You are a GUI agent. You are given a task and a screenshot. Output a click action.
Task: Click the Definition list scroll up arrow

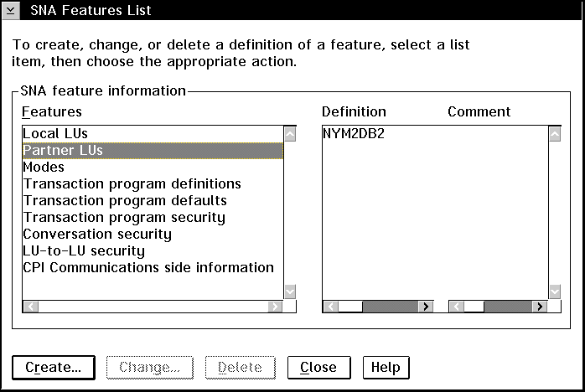click(555, 134)
